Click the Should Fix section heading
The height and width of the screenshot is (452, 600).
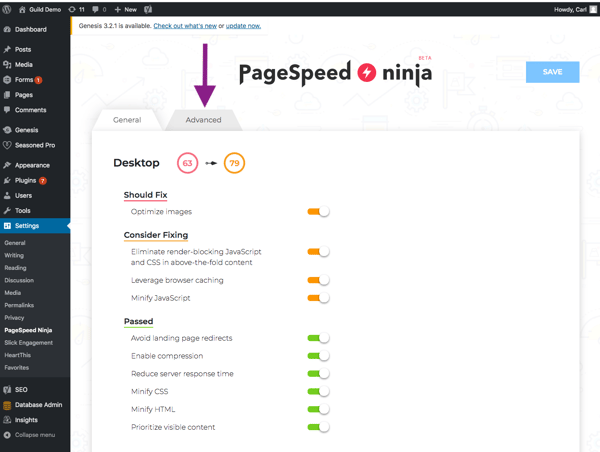tap(145, 195)
